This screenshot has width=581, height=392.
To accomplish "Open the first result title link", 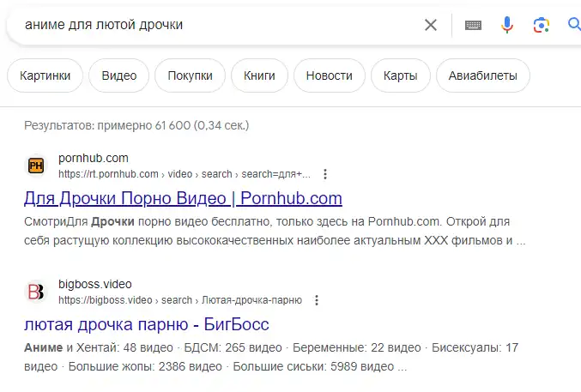I will click(x=183, y=199).
